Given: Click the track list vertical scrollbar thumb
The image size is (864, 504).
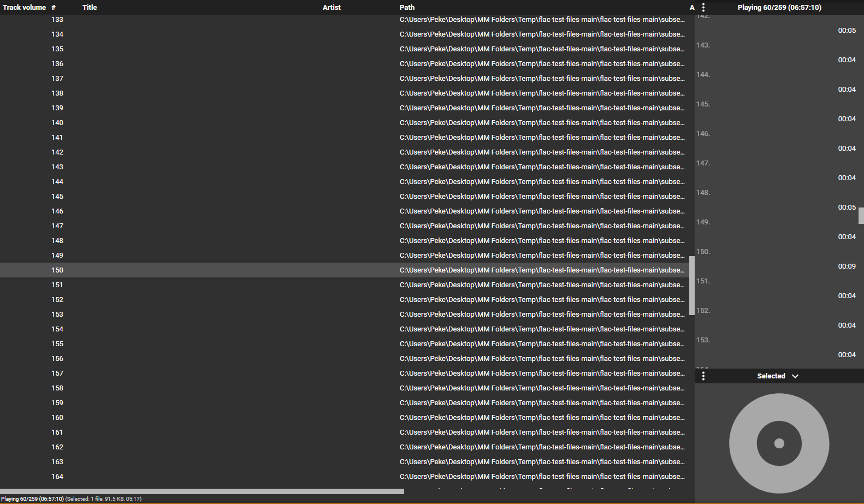Looking at the screenshot, I should 692,285.
